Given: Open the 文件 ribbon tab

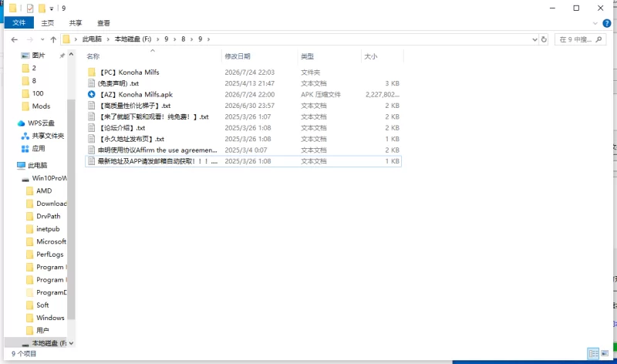Looking at the screenshot, I should pyautogui.click(x=19, y=23).
